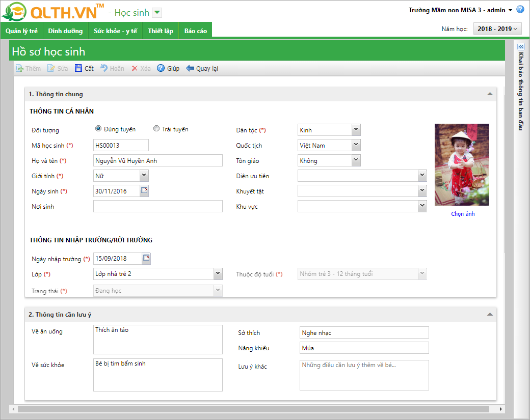Viewport: 530px width, 420px height.
Task: Open the Lớp nhà trẻ 2 dropdown
Action: click(218, 273)
